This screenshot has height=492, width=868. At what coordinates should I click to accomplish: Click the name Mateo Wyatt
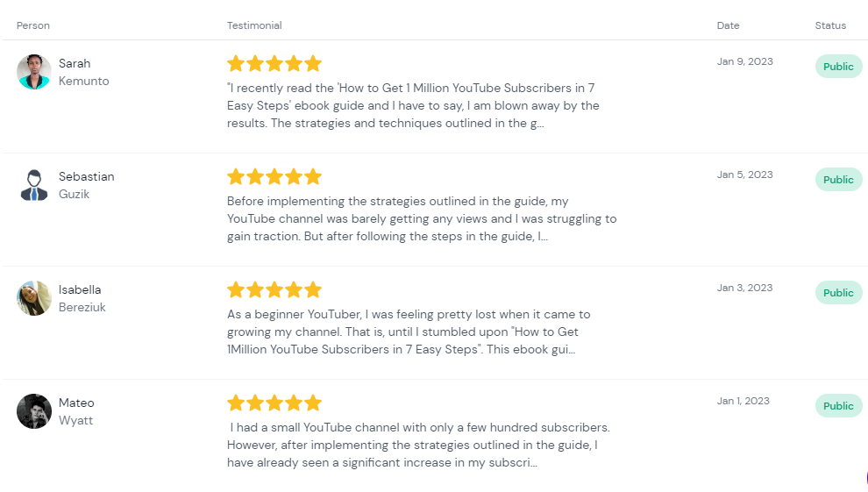point(76,411)
